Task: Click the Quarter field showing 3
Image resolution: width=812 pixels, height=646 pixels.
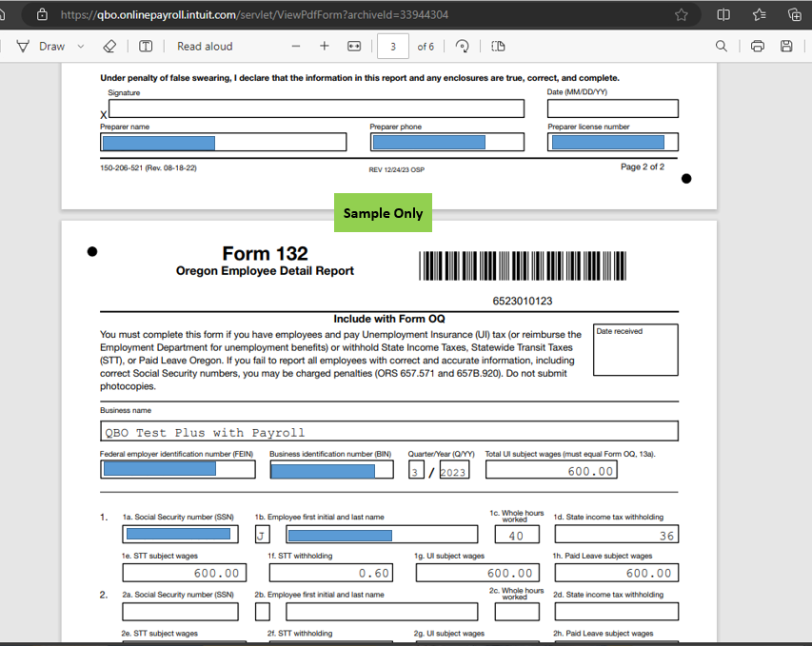Action: pyautogui.click(x=416, y=471)
